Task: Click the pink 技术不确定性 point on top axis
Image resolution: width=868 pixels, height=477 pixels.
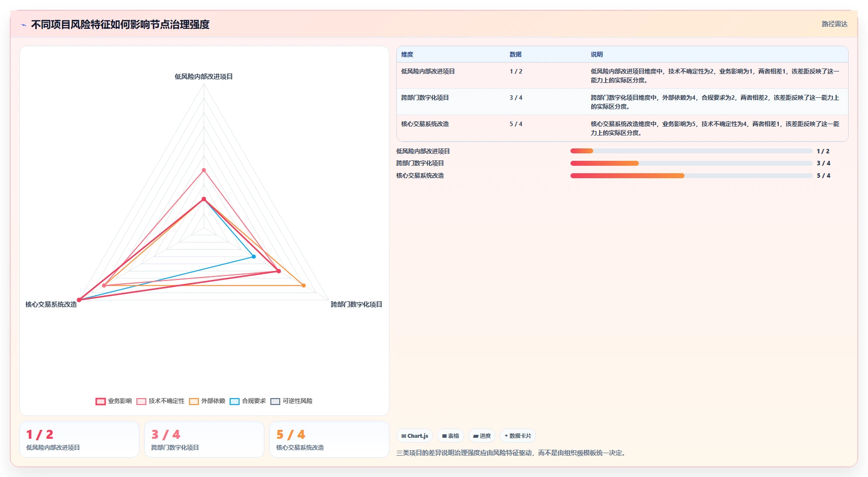Action: [204, 170]
